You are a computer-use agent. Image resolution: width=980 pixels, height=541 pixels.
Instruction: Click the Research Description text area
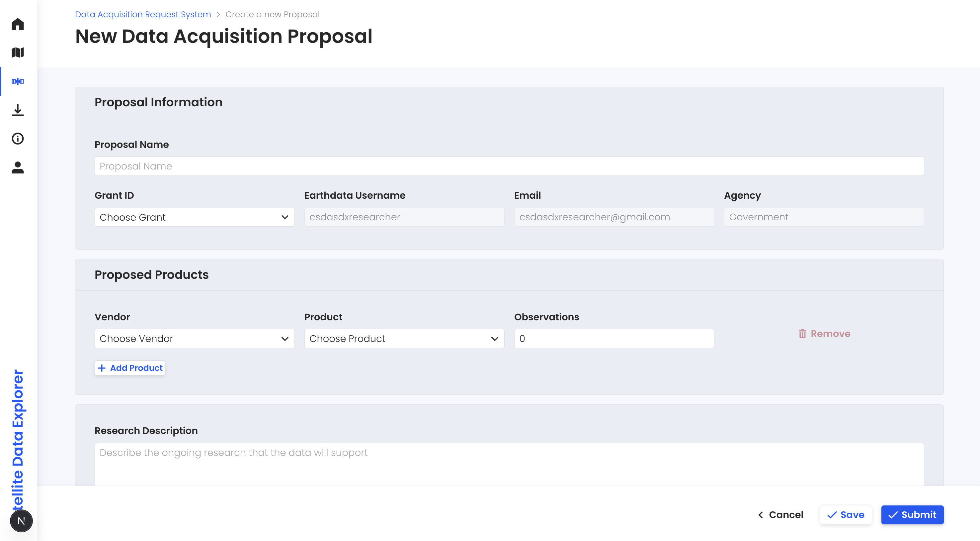pos(509,465)
